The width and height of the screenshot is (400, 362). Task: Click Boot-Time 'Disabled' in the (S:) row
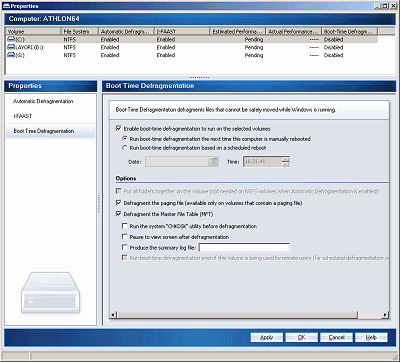(333, 55)
